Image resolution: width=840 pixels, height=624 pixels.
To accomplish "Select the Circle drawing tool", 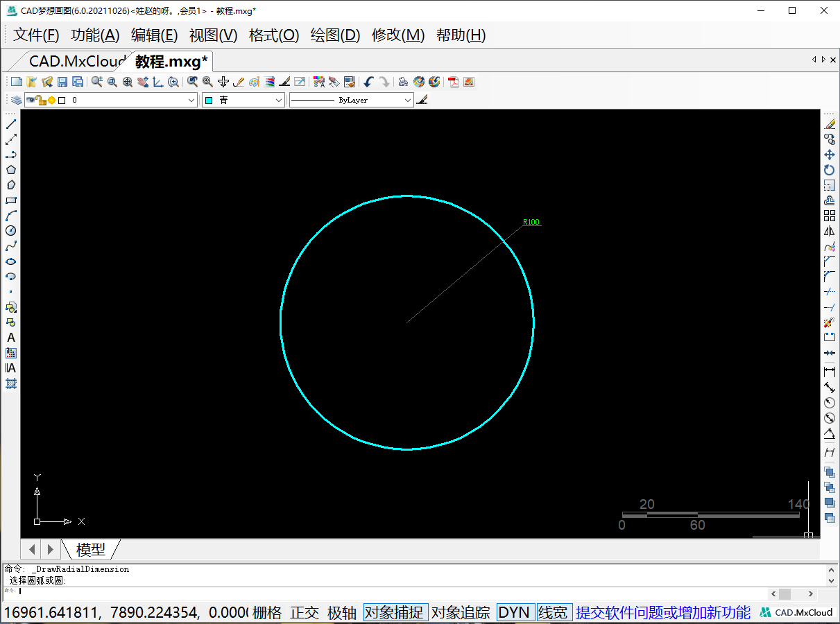I will point(11,231).
